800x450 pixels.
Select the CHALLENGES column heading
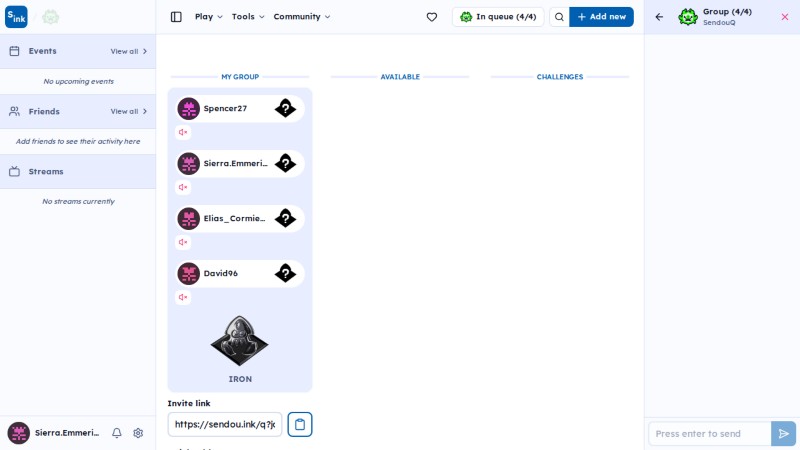(x=560, y=77)
